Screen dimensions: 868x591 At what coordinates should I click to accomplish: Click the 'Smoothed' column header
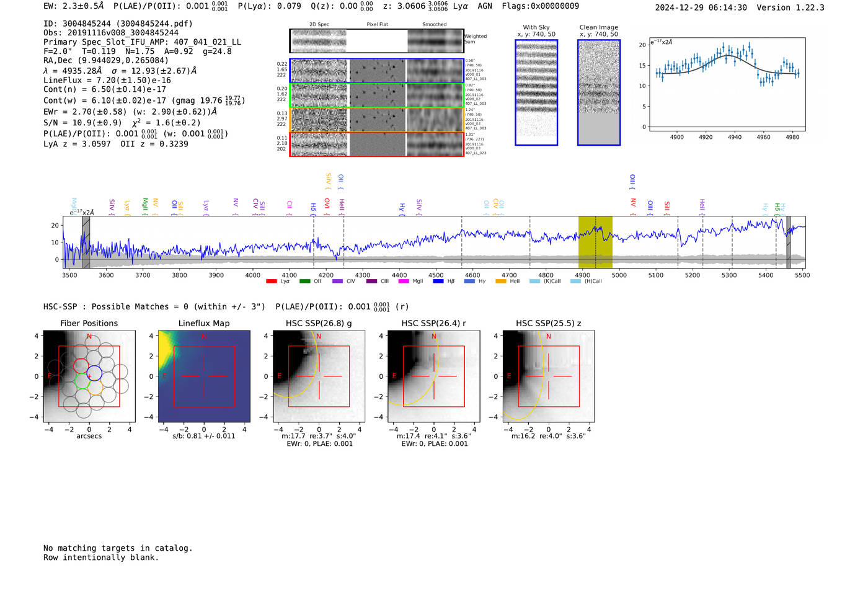[435, 25]
